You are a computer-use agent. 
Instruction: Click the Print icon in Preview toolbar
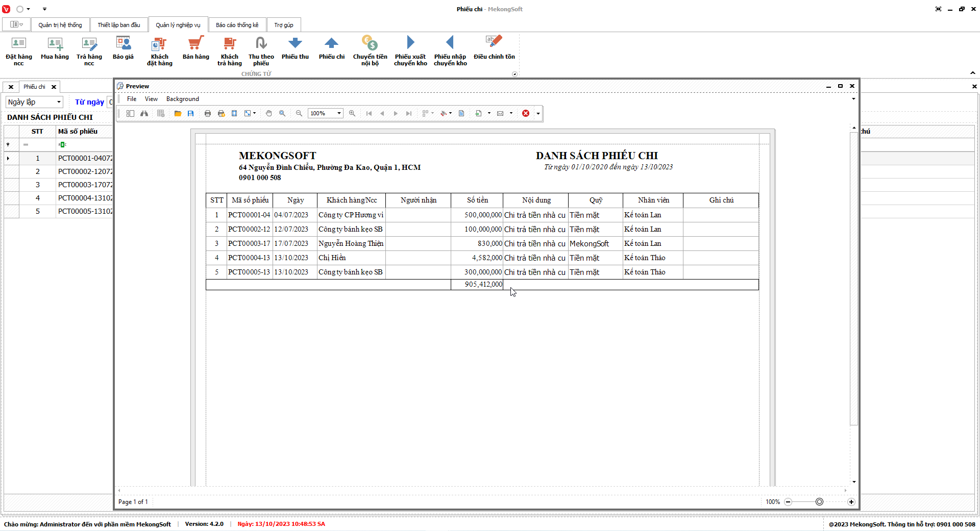coord(208,114)
